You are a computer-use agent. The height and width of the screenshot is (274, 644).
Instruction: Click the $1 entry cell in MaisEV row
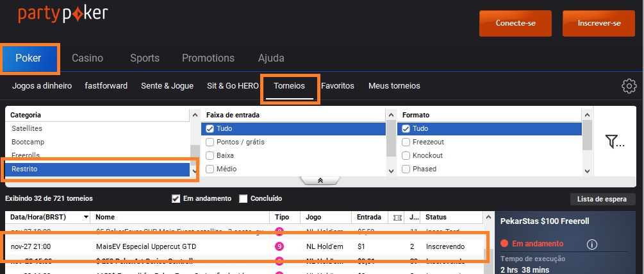361,247
